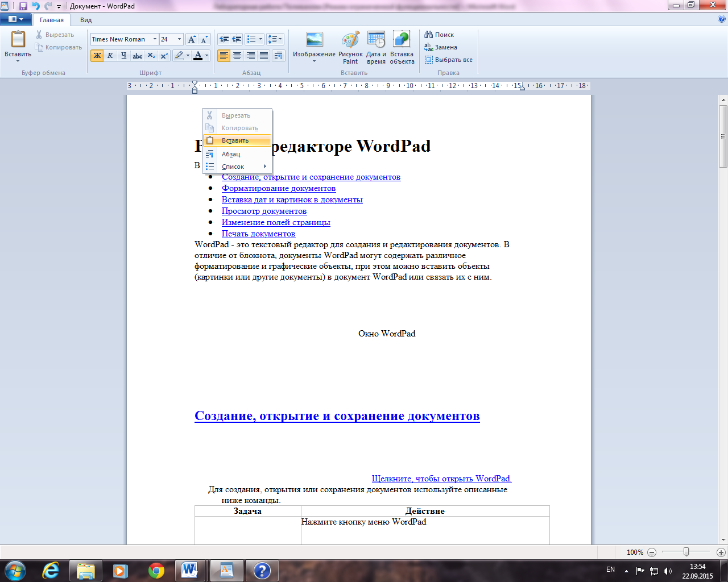The width and height of the screenshot is (728, 582).
Task: Open link Изменение полей страницы
Action: (x=276, y=222)
